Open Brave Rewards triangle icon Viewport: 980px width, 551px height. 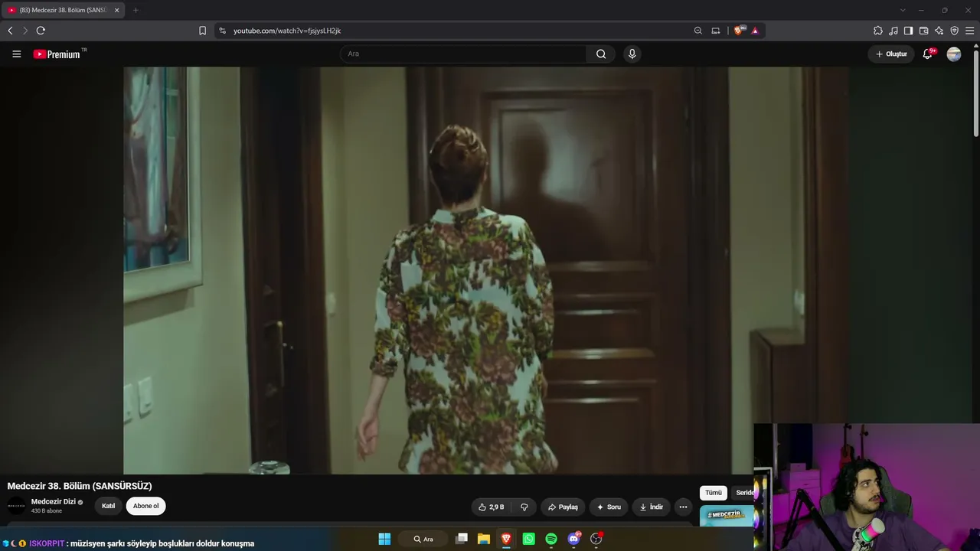(x=755, y=31)
